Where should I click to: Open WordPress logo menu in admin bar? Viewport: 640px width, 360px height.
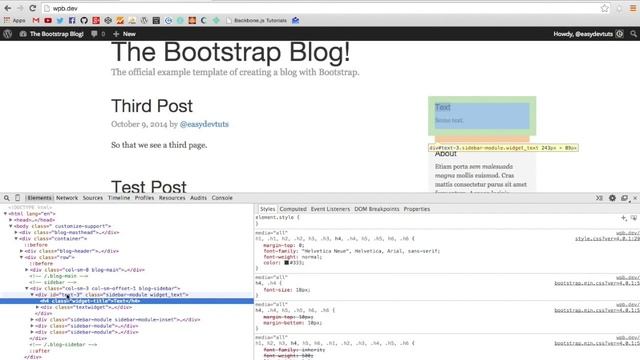tap(7, 34)
